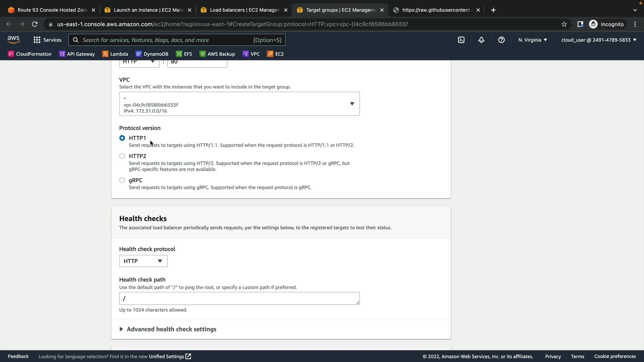Open CloudFormation favorites shortcut
The width and height of the screenshot is (644, 362).
tap(30, 54)
